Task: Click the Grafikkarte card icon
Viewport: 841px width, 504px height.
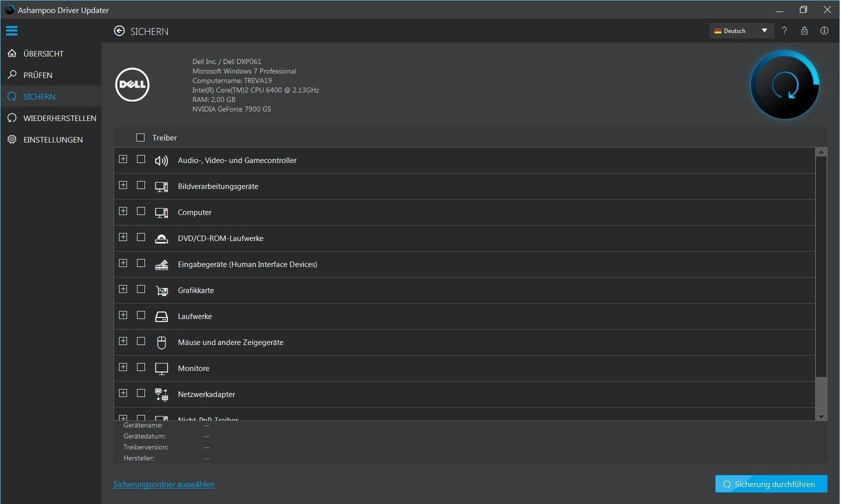Action: (x=161, y=290)
